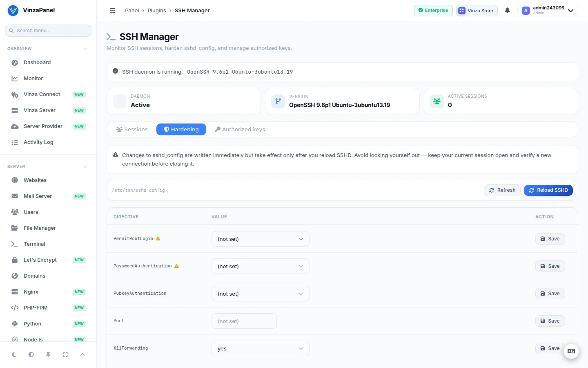Open Monitor chart icon in sidebar

tap(15, 79)
